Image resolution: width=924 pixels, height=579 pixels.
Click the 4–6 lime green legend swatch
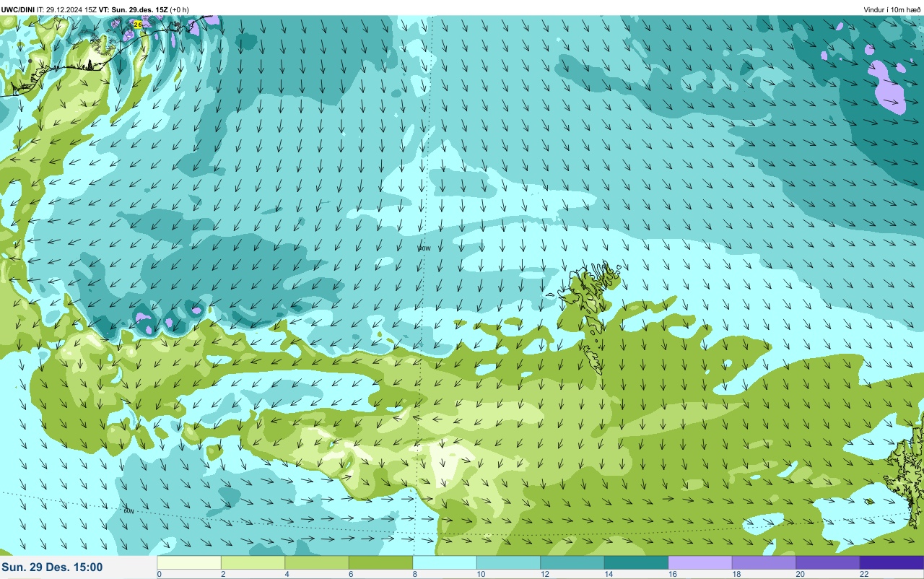tap(317, 562)
